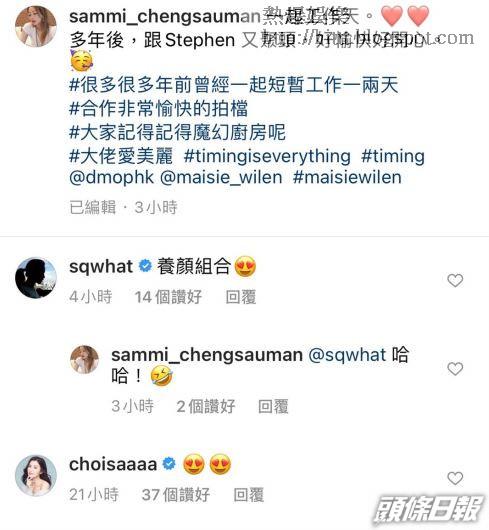The image size is (489, 530).
Task: Tap choisaaaa's verified badge
Action: point(169,464)
